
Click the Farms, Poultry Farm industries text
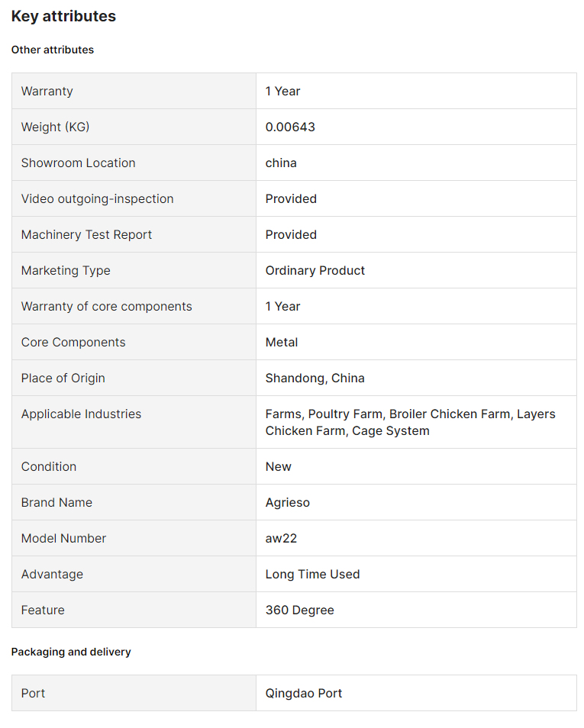point(410,422)
